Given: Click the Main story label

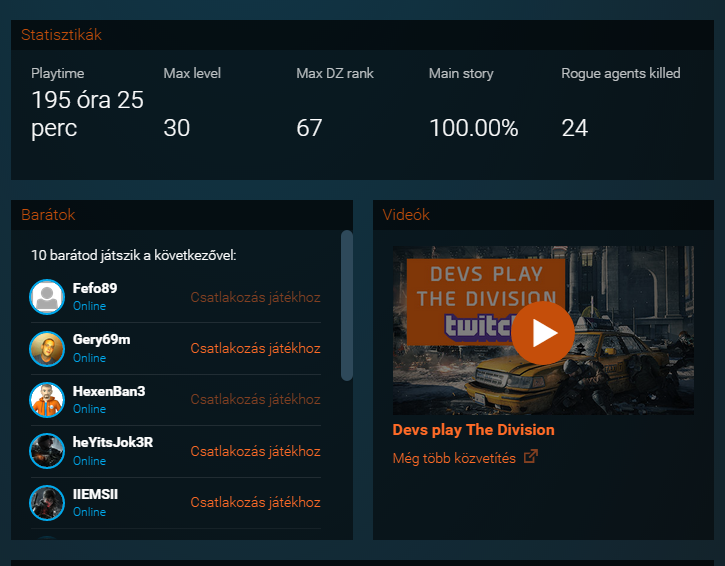Looking at the screenshot, I should 461,74.
